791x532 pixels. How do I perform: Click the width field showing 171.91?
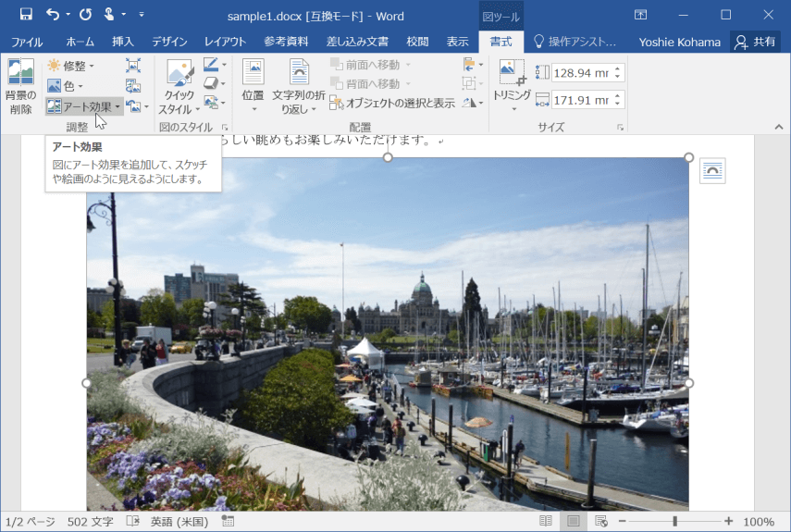click(581, 100)
